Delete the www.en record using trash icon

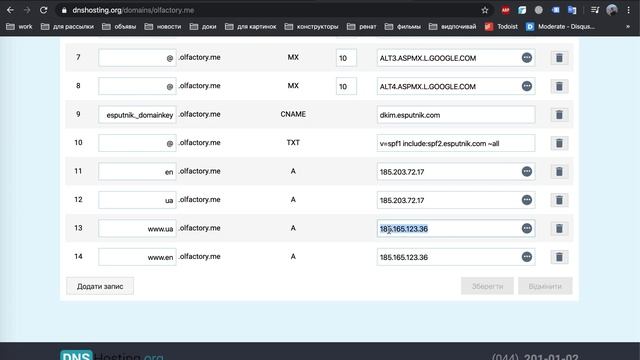[x=559, y=257]
